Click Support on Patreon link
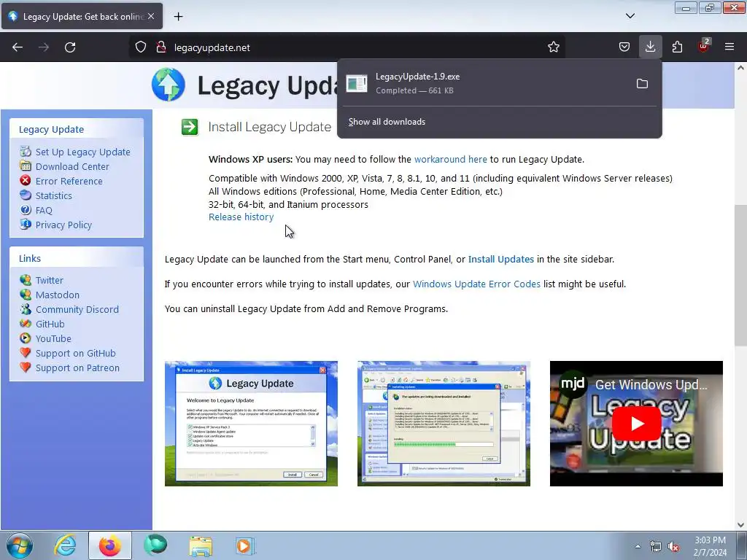The height and width of the screenshot is (560, 747). click(77, 368)
